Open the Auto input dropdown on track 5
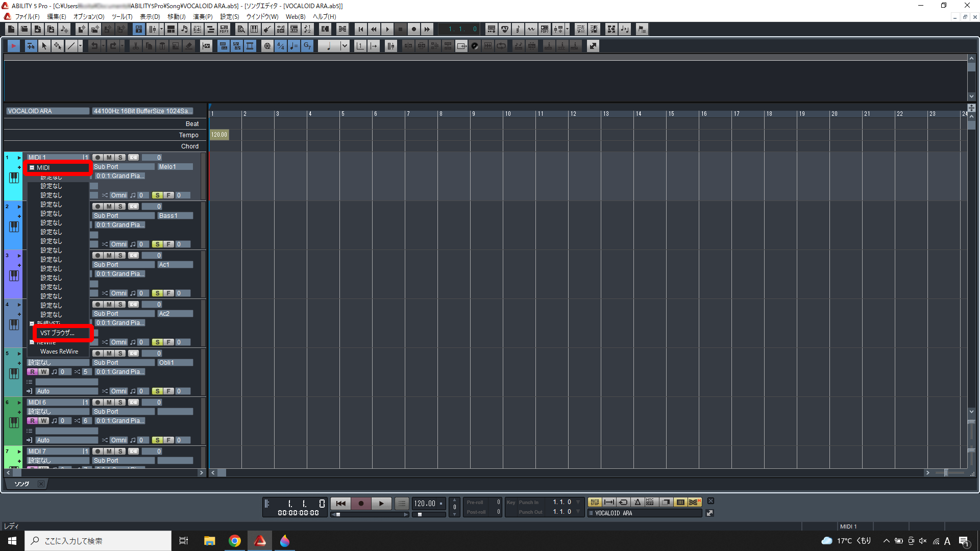 click(66, 391)
